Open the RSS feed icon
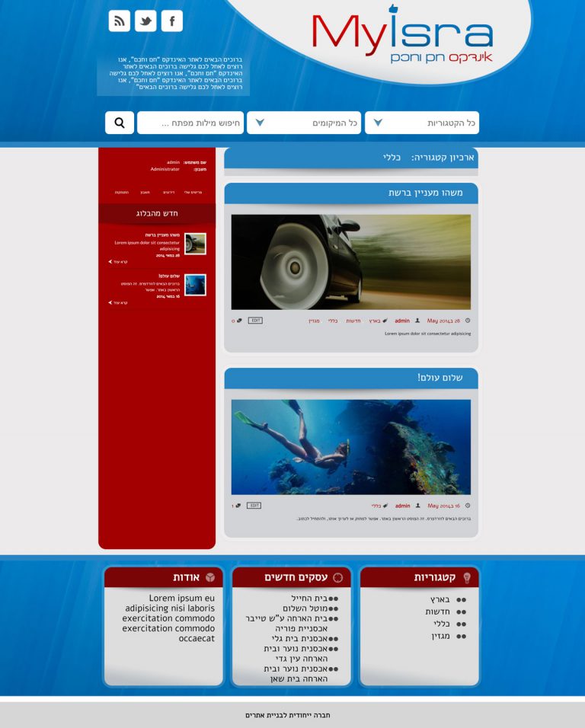Image resolution: width=585 pixels, height=728 pixels. point(120,21)
